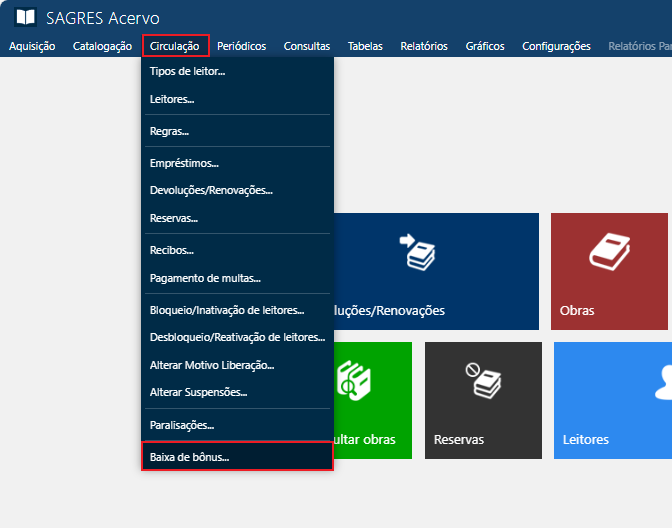Open the Aquisição menu
This screenshot has height=528, width=672.
[x=32, y=46]
